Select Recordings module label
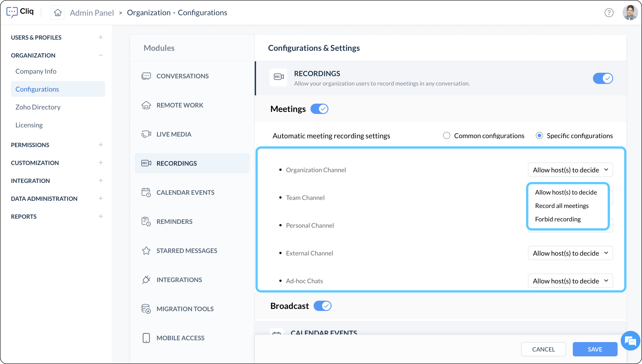Viewport: 642px width, 364px height. pyautogui.click(x=177, y=163)
